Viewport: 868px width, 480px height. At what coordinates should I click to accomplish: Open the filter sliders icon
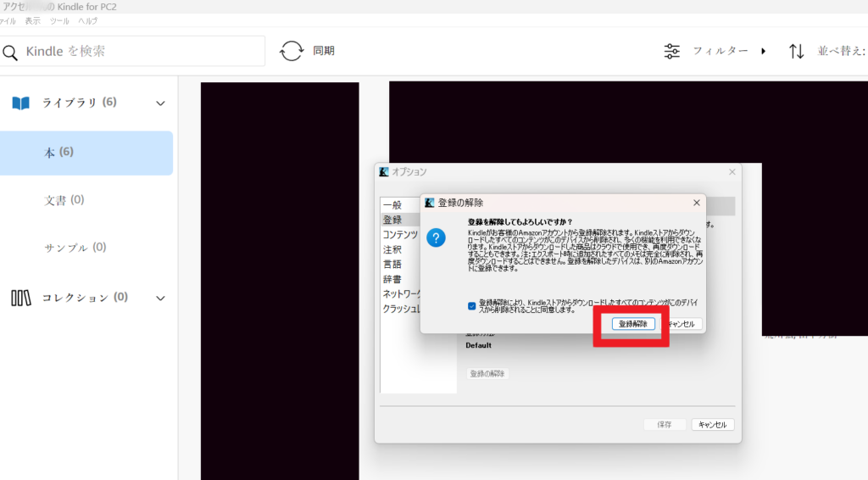(x=671, y=51)
